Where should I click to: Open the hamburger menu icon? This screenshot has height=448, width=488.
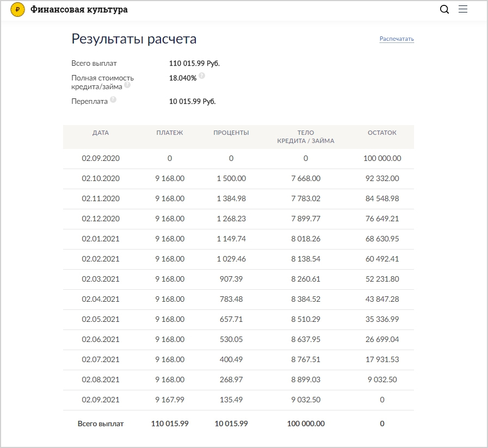click(x=463, y=9)
